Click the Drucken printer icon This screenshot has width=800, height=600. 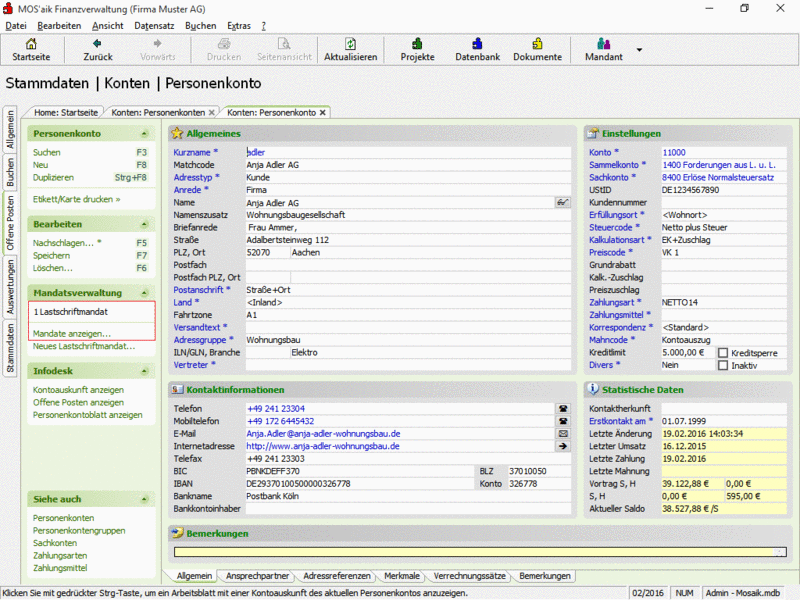(224, 44)
